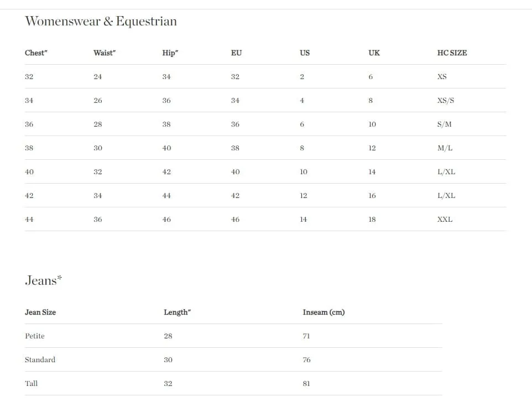Select the HC SIZE column header
This screenshot has height=407, width=532.
pyautogui.click(x=452, y=53)
